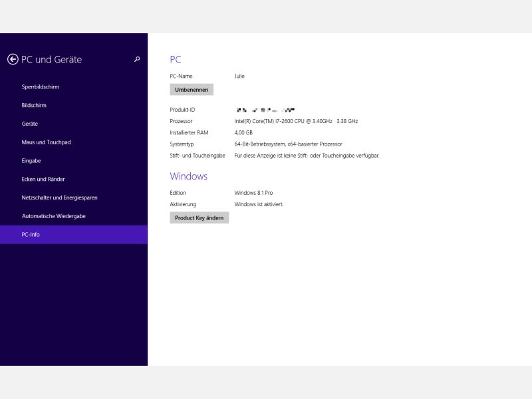Click the PC name value Julie
The width and height of the screenshot is (532, 399).
coord(239,76)
